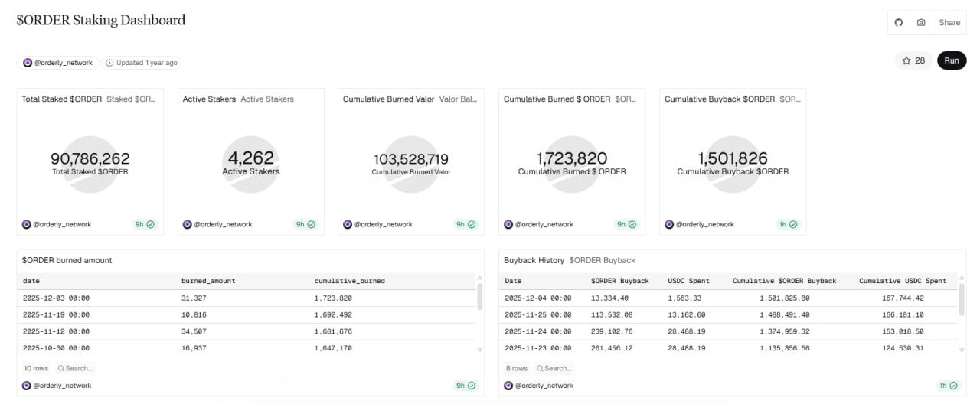The width and height of the screenshot is (980, 404).
Task: Sort by Cumulative USDC Spent column header
Action: point(903,281)
